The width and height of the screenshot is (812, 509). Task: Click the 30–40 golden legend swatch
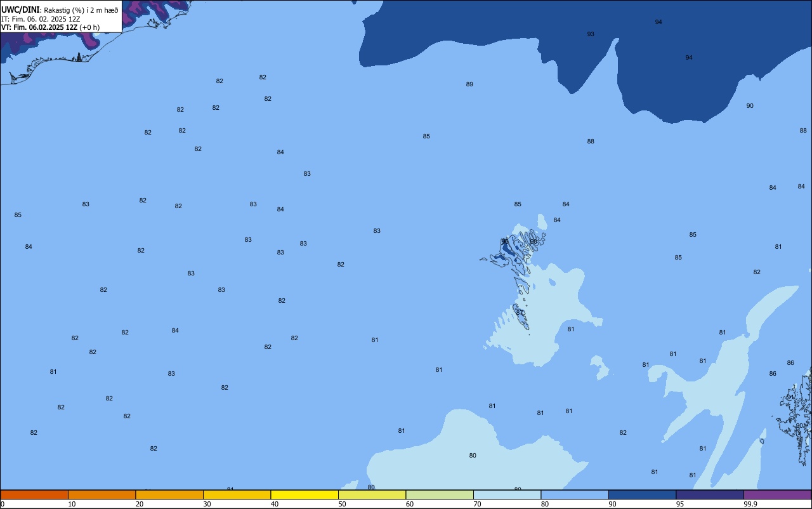[x=237, y=494]
